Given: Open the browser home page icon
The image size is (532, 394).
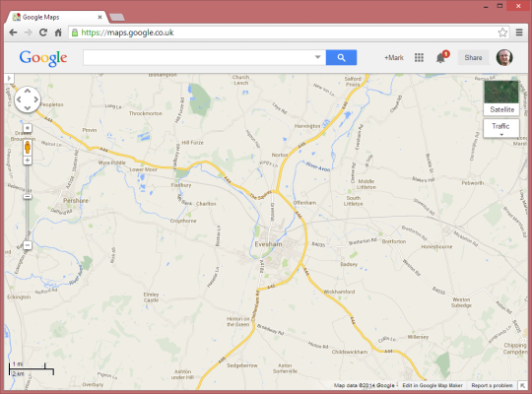Looking at the screenshot, I should [x=58, y=33].
